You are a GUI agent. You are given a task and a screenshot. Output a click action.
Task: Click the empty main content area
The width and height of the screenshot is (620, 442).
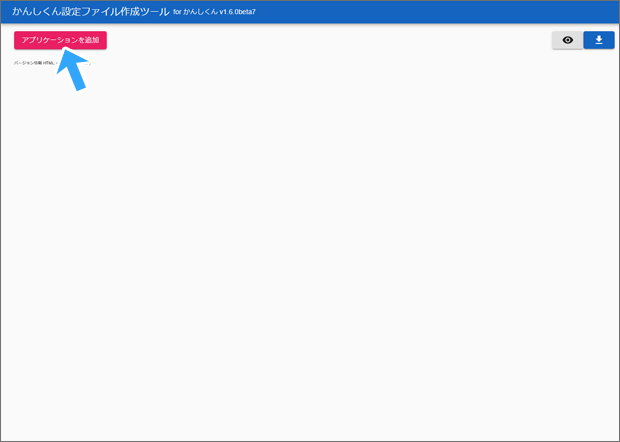pyautogui.click(x=310, y=250)
